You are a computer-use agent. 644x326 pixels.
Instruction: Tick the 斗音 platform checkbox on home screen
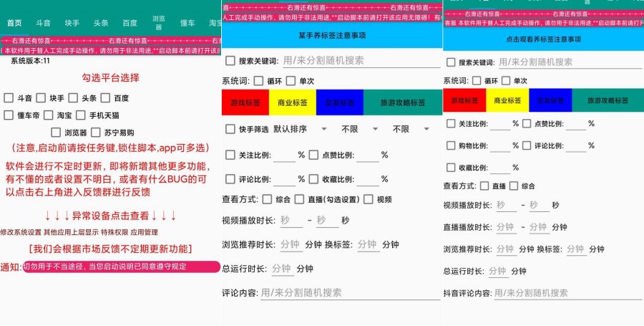click(9, 98)
